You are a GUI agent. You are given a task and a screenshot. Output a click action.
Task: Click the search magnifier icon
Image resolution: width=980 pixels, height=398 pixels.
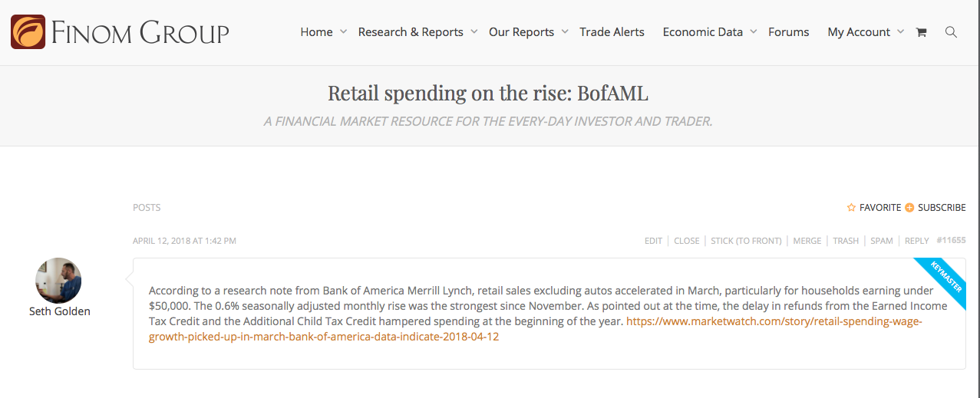point(951,32)
